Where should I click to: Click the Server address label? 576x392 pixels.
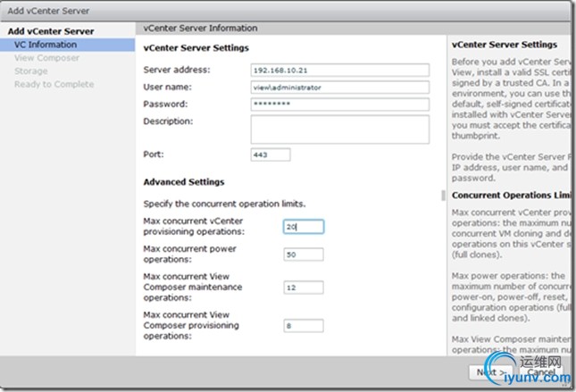pyautogui.click(x=177, y=70)
